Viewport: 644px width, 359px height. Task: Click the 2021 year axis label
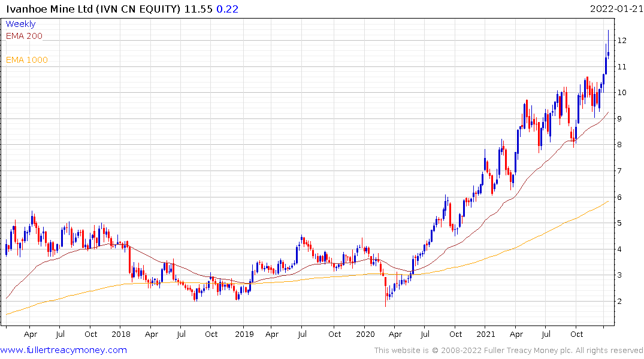(x=486, y=334)
